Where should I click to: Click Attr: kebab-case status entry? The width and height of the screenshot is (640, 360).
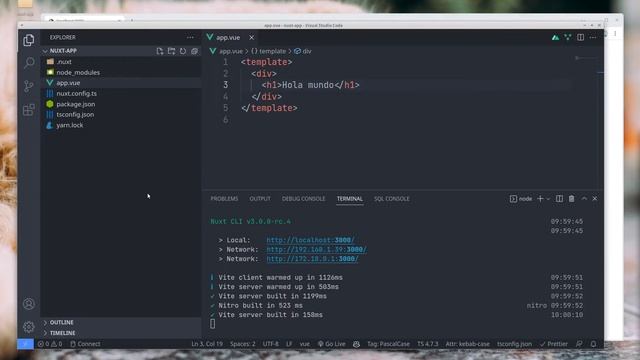tap(467, 344)
